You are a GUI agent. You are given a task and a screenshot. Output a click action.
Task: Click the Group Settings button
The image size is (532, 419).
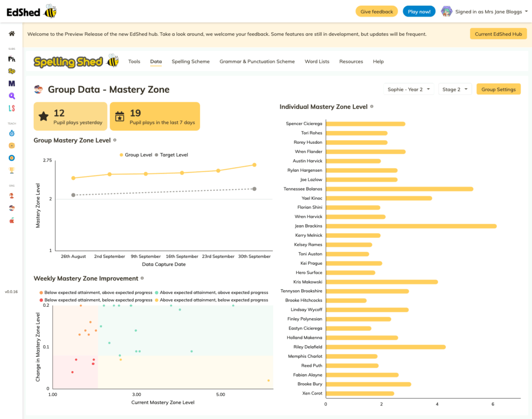point(498,89)
